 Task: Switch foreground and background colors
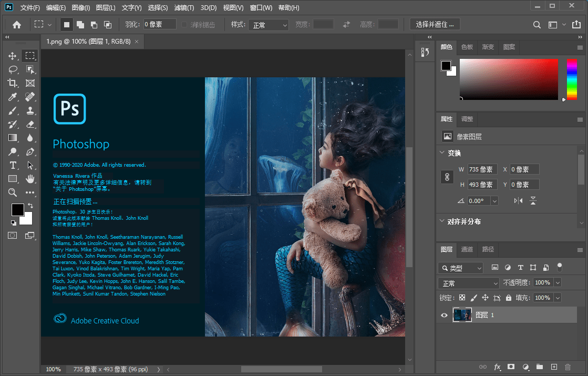tap(30, 206)
